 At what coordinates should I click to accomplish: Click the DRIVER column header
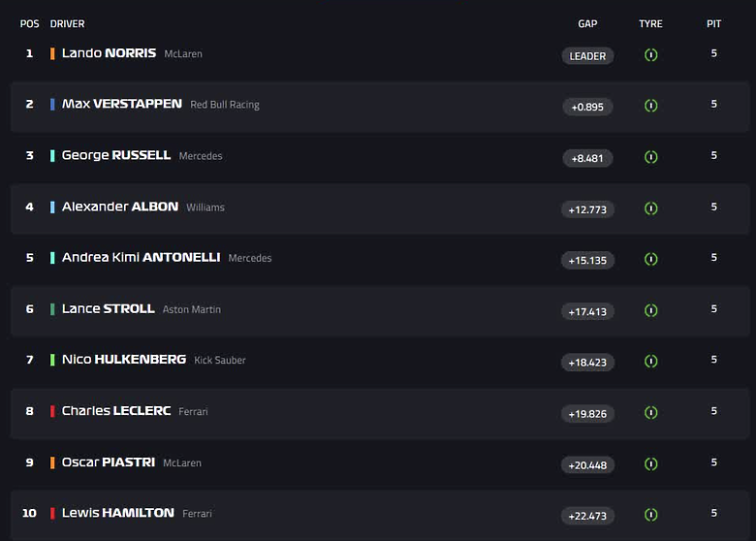point(67,23)
